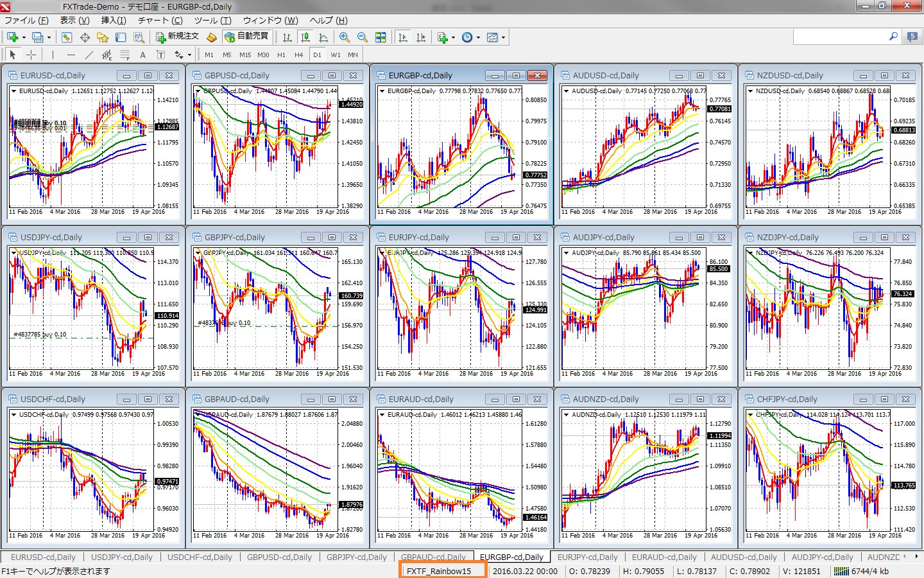The width and height of the screenshot is (924, 578).
Task: Select the arrow cursor tool
Action: 13,55
